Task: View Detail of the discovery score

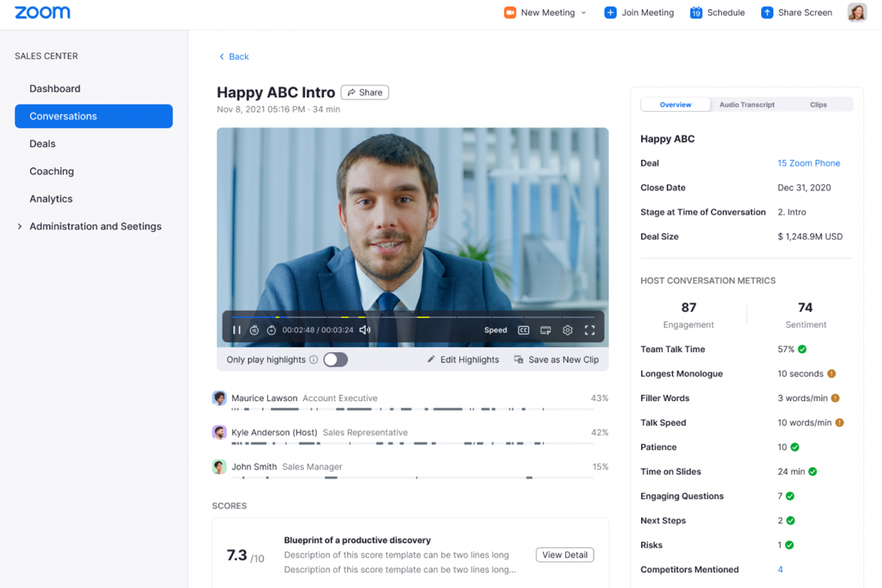Action: tap(564, 555)
